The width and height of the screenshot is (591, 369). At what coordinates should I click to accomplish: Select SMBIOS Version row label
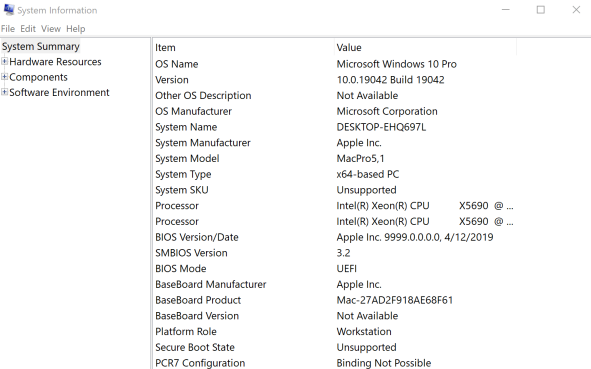(x=191, y=253)
